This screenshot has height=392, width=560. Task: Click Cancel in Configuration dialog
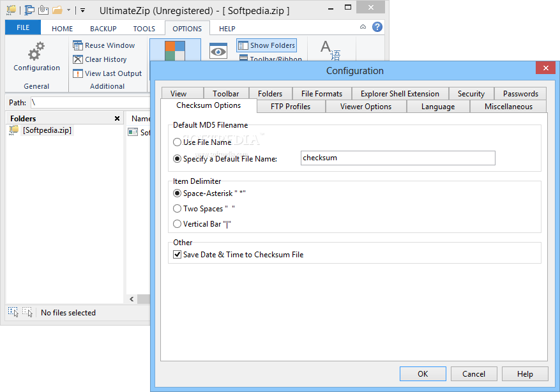coord(474,373)
